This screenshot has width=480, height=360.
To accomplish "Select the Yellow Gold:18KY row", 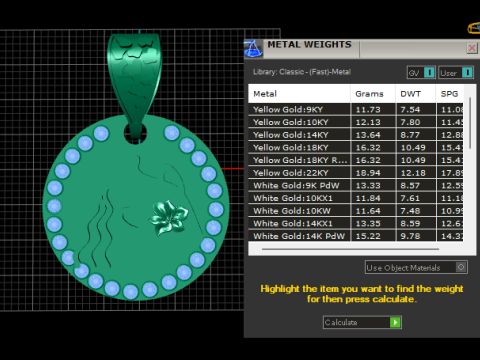I will 356,148.
